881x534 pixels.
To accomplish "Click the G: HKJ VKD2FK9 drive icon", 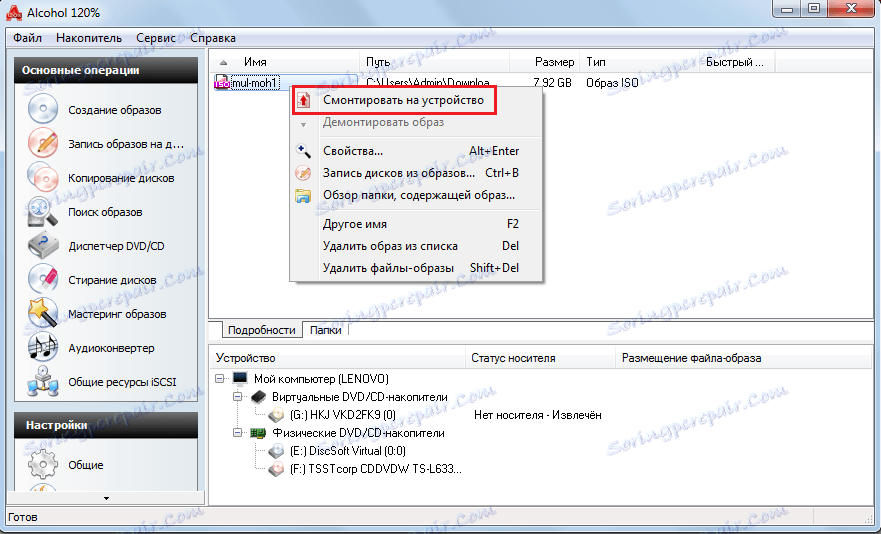I will [x=276, y=415].
